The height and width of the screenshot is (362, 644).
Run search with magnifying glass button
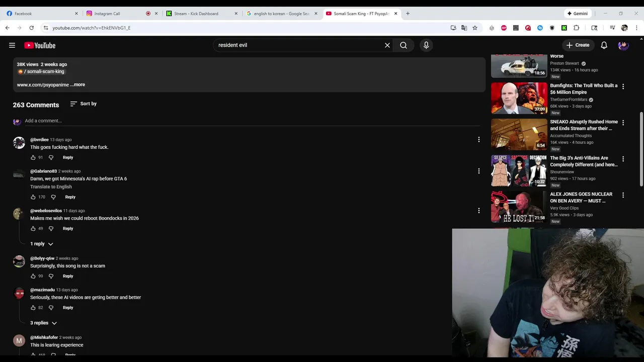[404, 45]
